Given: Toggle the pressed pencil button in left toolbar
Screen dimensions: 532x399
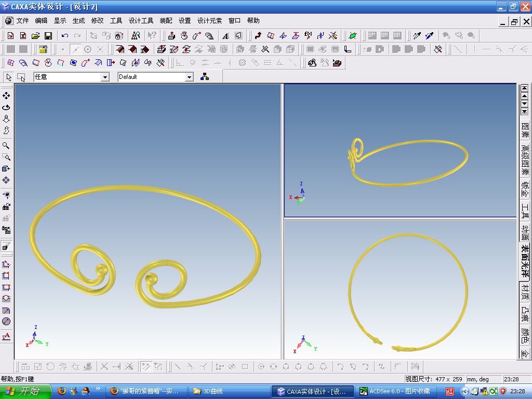Looking at the screenshot, I should pos(6,246).
